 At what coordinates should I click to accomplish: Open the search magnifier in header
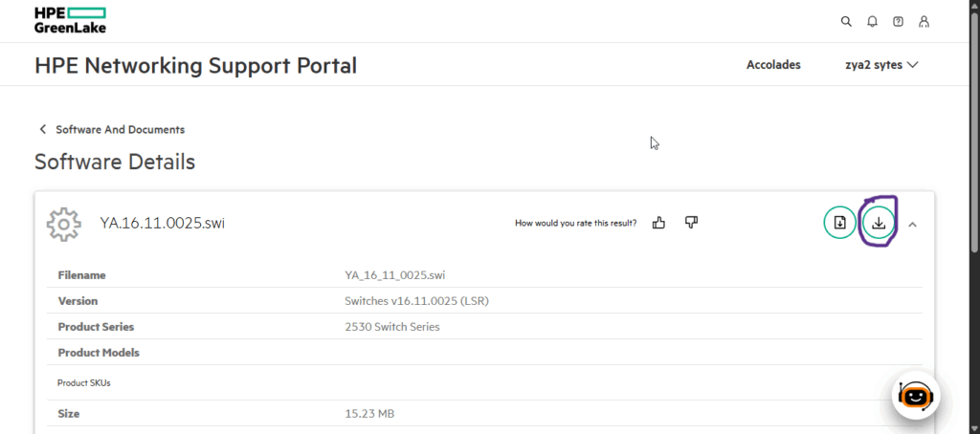coord(846,22)
